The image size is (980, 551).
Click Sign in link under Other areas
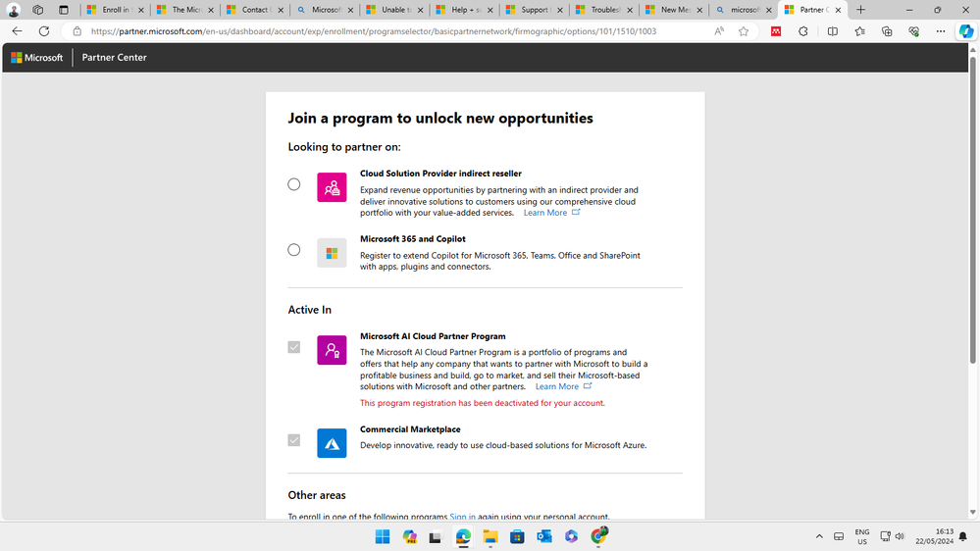[x=462, y=516]
